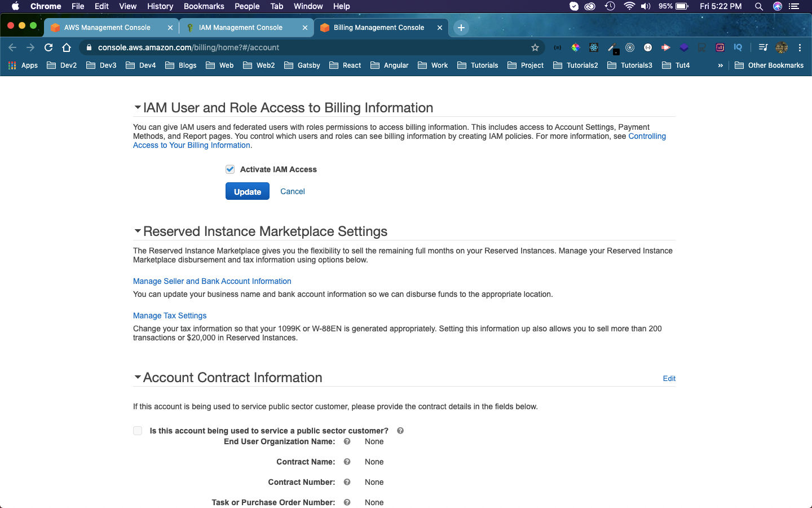The height and width of the screenshot is (508, 812).
Task: Open the Dev2 bookmarks folder
Action: 61,65
